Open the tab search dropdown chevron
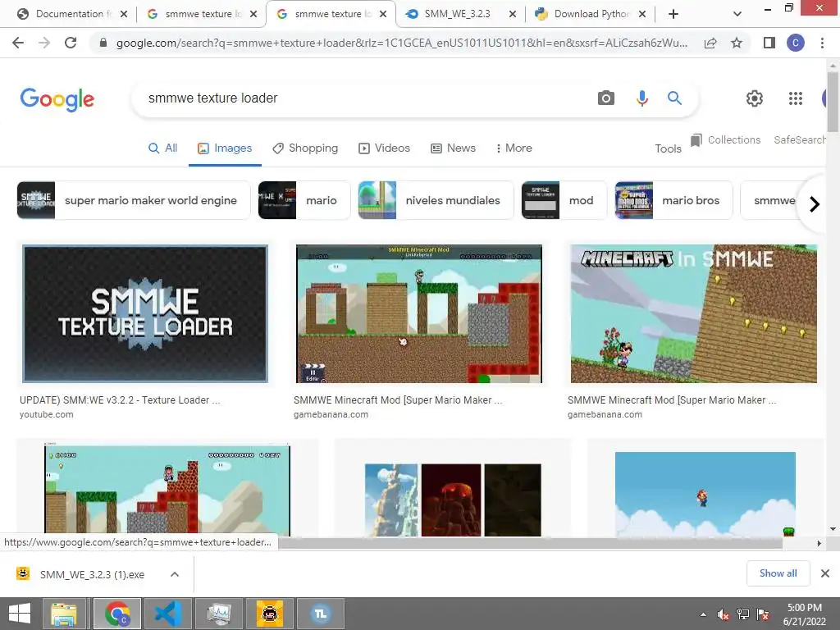 [737, 15]
